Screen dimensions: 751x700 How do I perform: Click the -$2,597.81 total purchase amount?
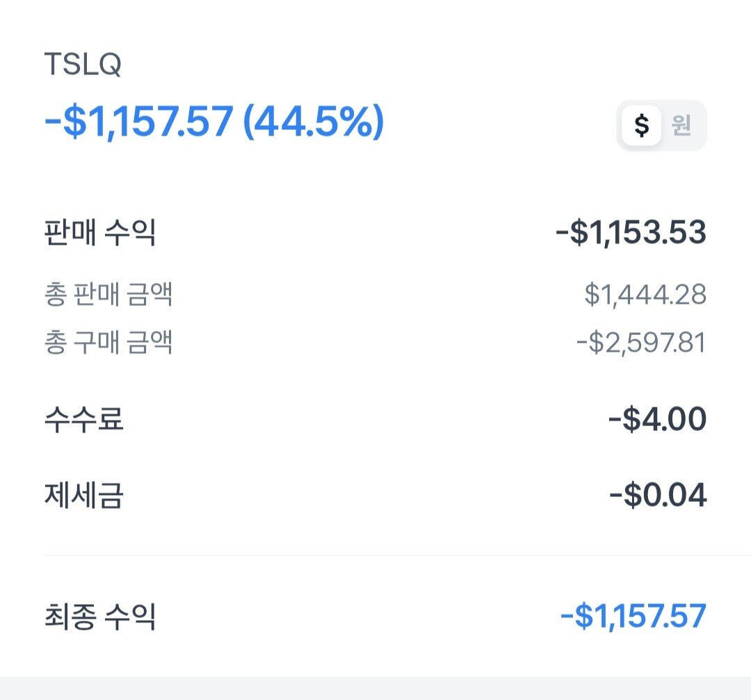[x=641, y=343]
